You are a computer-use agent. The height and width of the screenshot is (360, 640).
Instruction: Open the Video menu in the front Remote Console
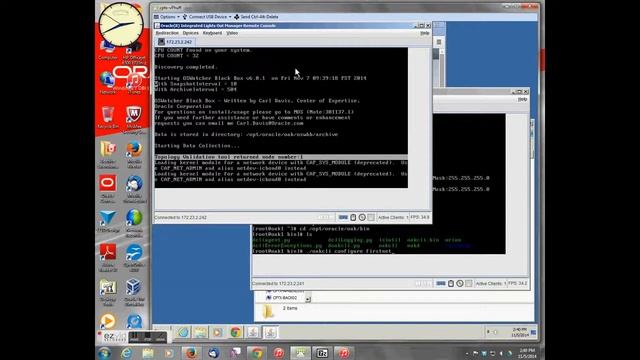pos(232,33)
